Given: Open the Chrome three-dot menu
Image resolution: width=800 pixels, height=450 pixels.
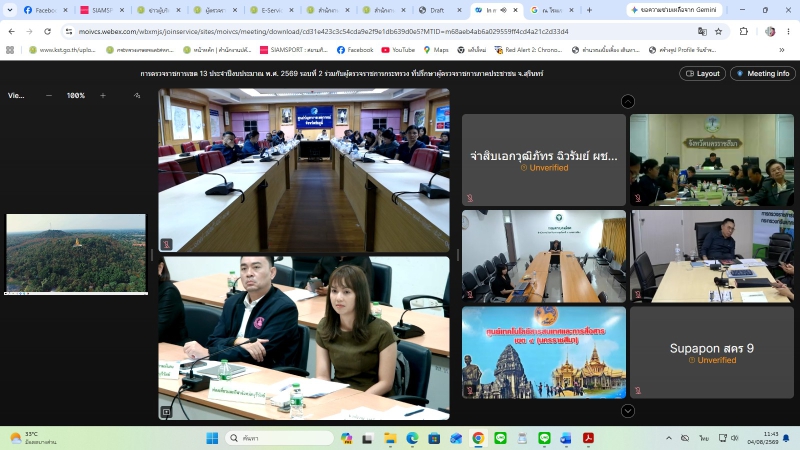Looking at the screenshot, I should [788, 32].
